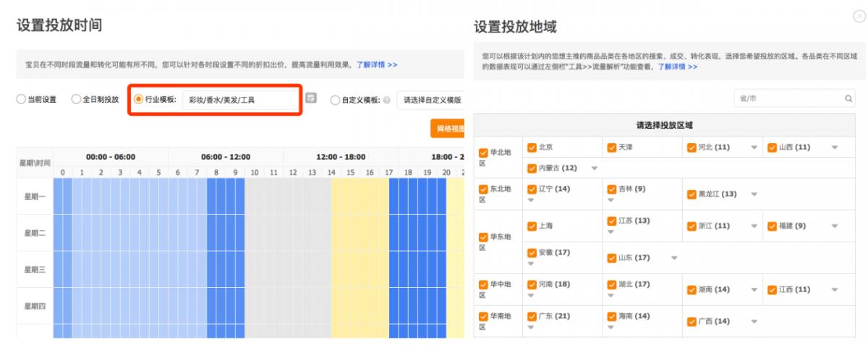Image resolution: width=868 pixels, height=345 pixels.
Task: Close the region settings panel with the X icon
Action: (859, 17)
